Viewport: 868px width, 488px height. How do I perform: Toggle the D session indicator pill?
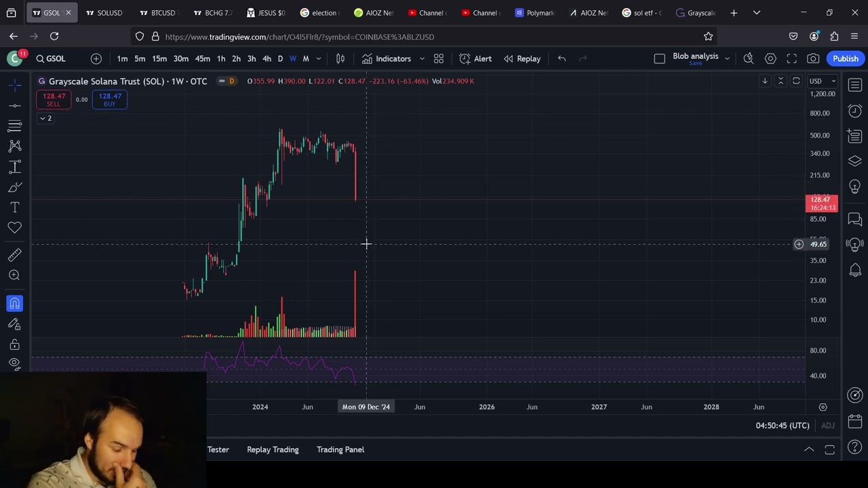(x=231, y=81)
